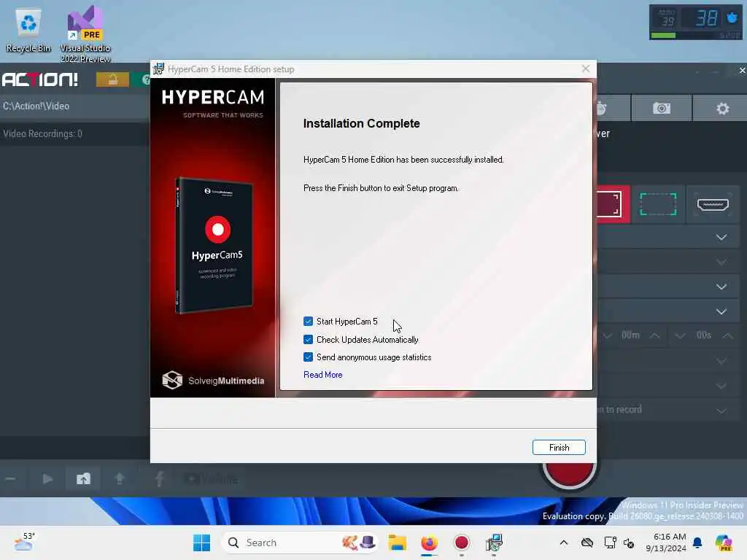Click the cloud sync tray icon
The width and height of the screenshot is (747, 560).
coord(587,542)
